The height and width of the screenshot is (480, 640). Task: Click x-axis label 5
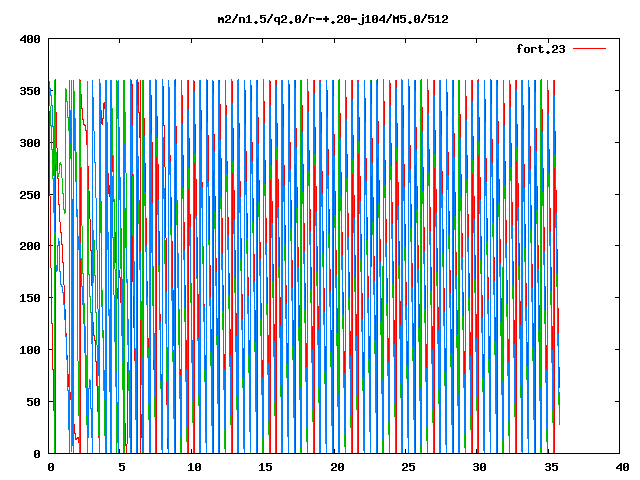click(122, 467)
